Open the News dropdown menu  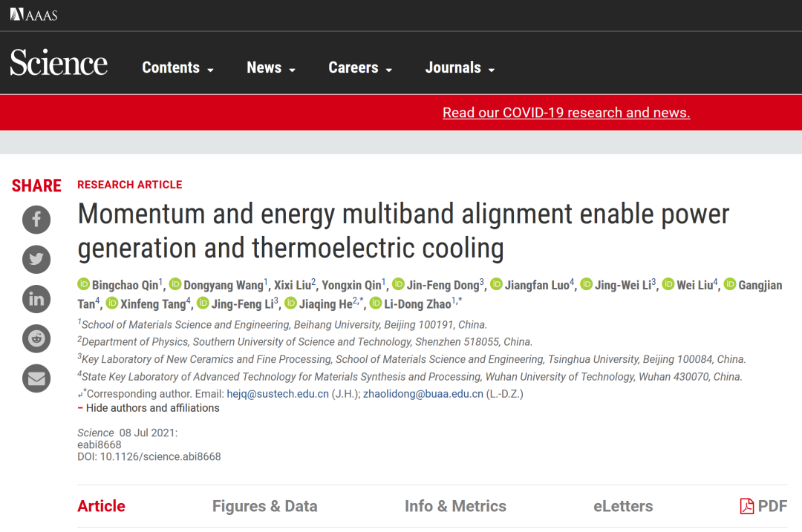(271, 68)
